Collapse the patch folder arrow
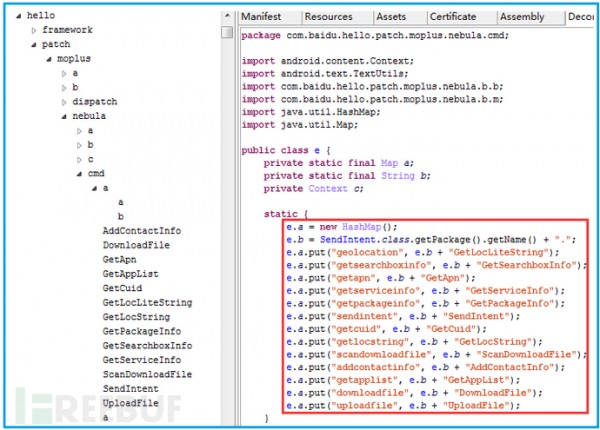The width and height of the screenshot is (600, 430). pyautogui.click(x=34, y=45)
